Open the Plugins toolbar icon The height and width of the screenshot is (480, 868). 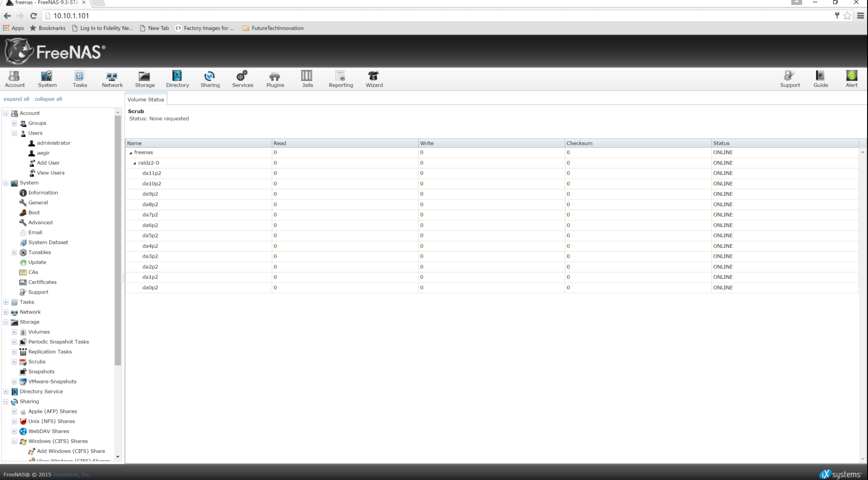pos(275,79)
